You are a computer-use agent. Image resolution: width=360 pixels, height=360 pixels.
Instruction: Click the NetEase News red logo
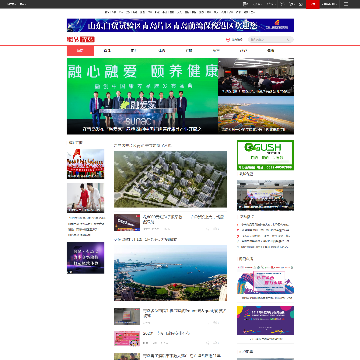point(81,39)
